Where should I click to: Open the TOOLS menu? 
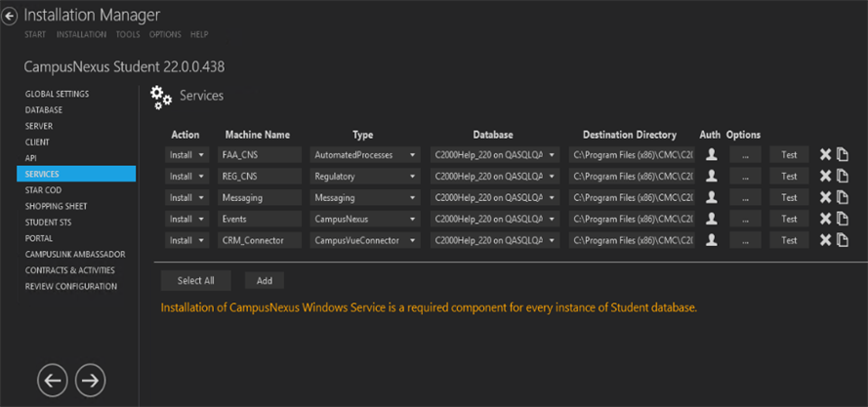click(x=128, y=34)
